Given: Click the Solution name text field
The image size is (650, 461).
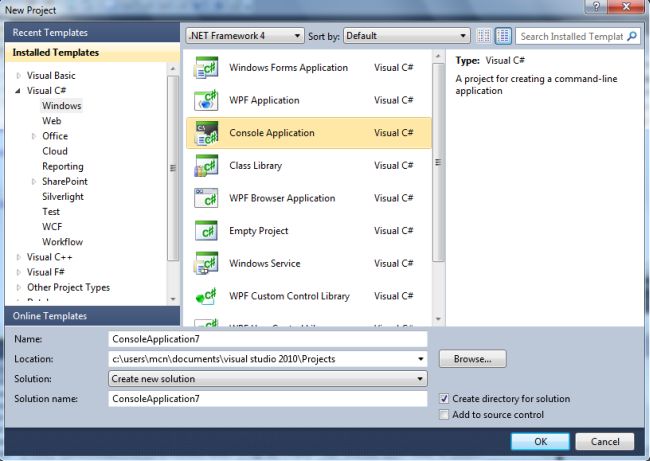Looking at the screenshot, I should (x=268, y=399).
